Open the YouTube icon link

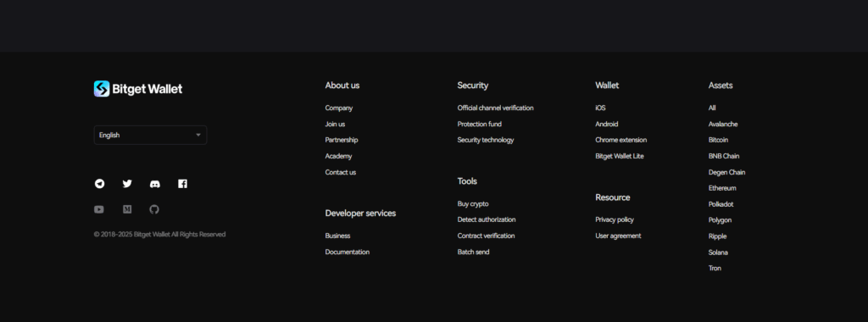99,209
